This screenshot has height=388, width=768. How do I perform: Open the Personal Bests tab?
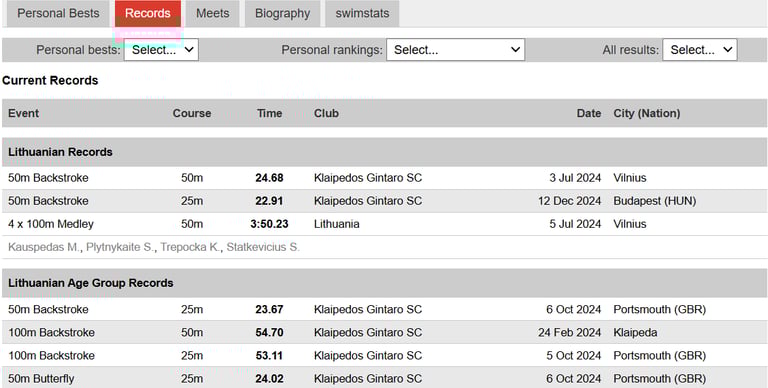coord(58,13)
